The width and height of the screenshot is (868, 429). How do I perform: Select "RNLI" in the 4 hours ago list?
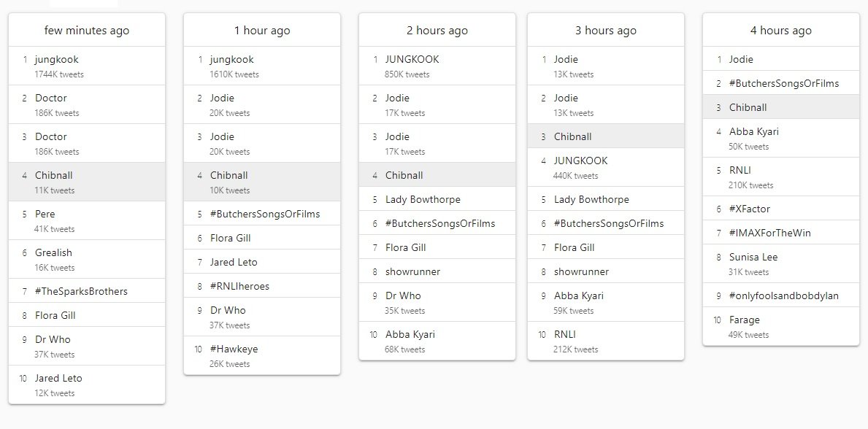pyautogui.click(x=741, y=171)
